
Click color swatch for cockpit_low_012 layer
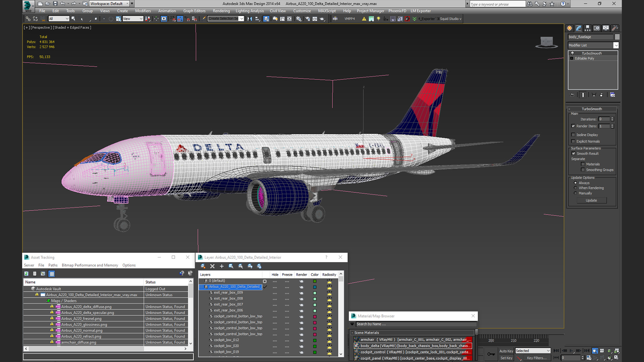[315, 340]
